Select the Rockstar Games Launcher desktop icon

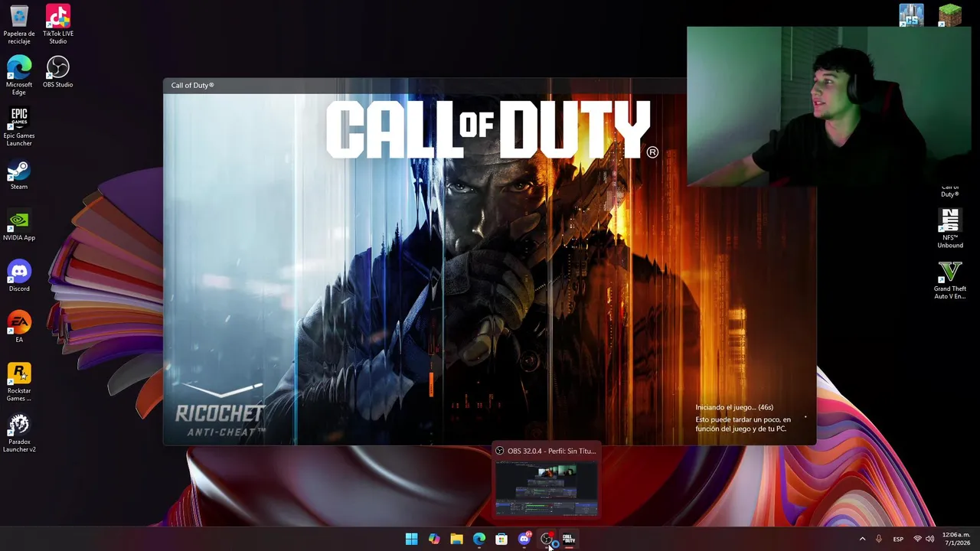coord(19,382)
